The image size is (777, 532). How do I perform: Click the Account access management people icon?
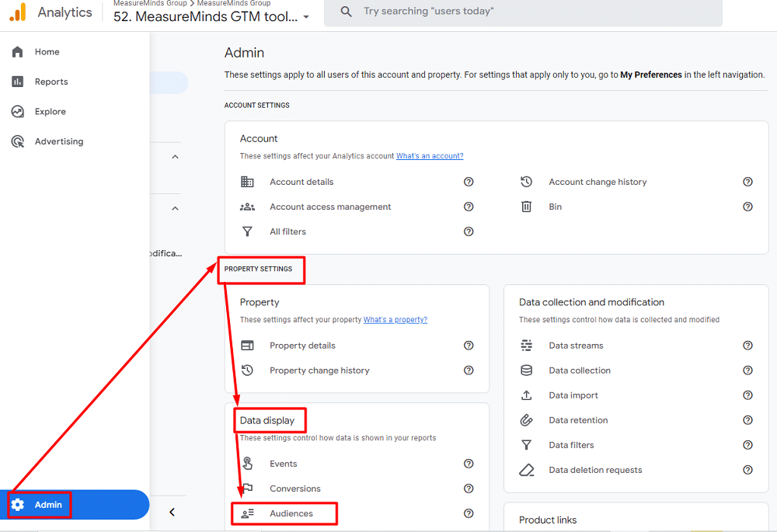pos(247,207)
